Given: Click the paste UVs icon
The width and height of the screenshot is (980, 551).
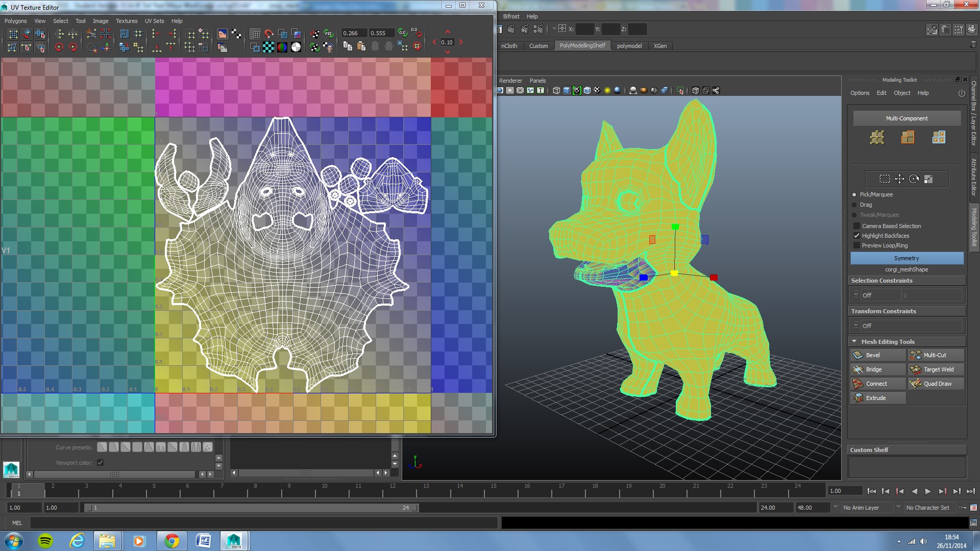Looking at the screenshot, I should pos(361,46).
